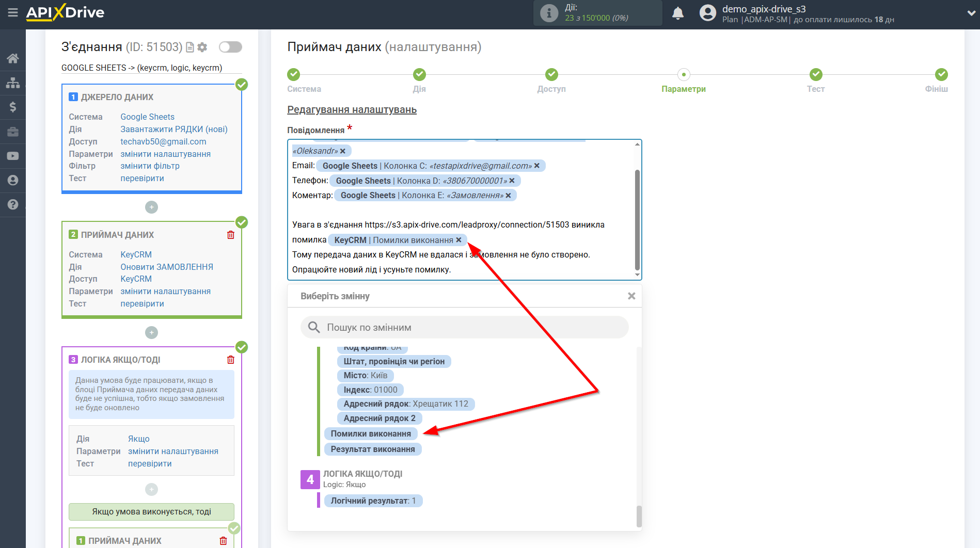Select variable Штат, провінція чи регіон
Viewport: 980px width, 548px height.
click(394, 361)
